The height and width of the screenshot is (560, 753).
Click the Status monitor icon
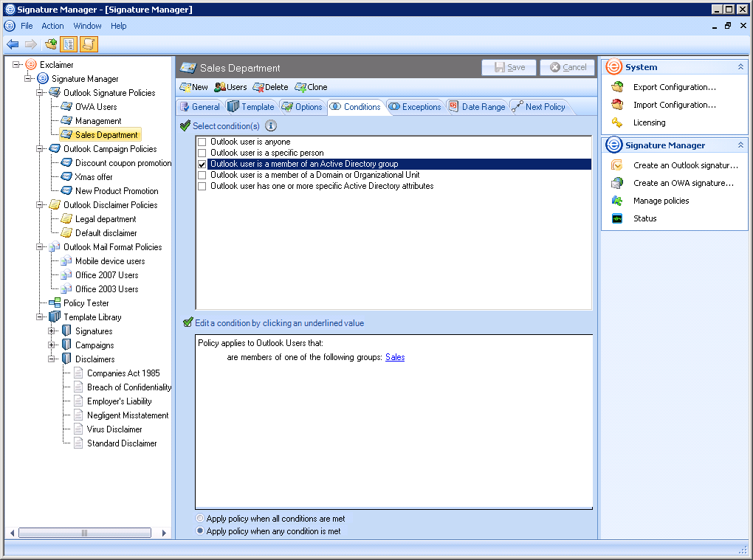coord(617,218)
